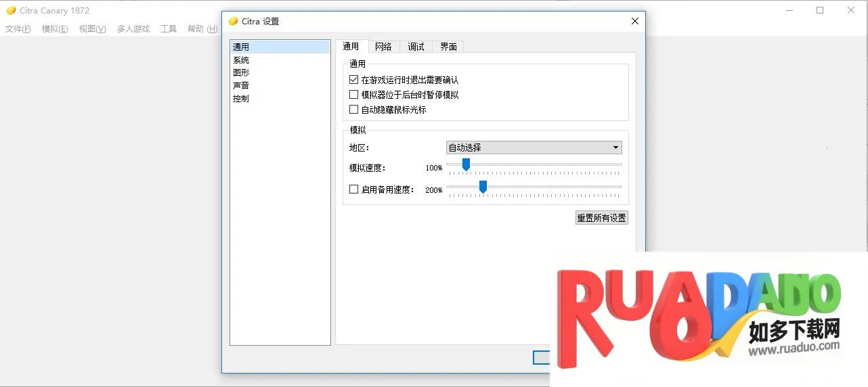Select 系统 in the settings category list

pos(241,60)
